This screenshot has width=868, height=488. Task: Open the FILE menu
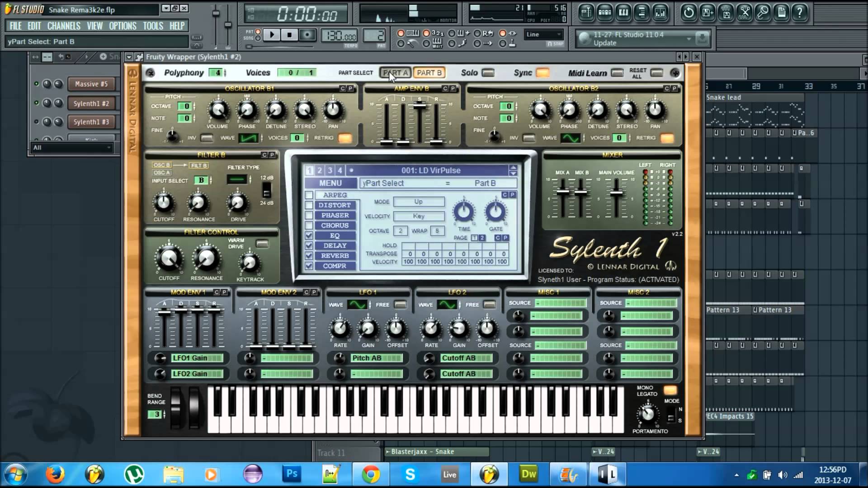click(16, 26)
